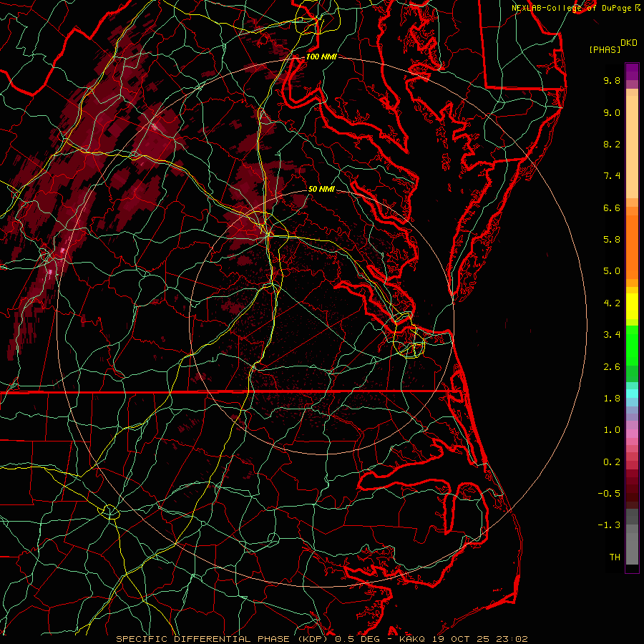
Task: Click the 4.2 legend value
Action: [612, 303]
